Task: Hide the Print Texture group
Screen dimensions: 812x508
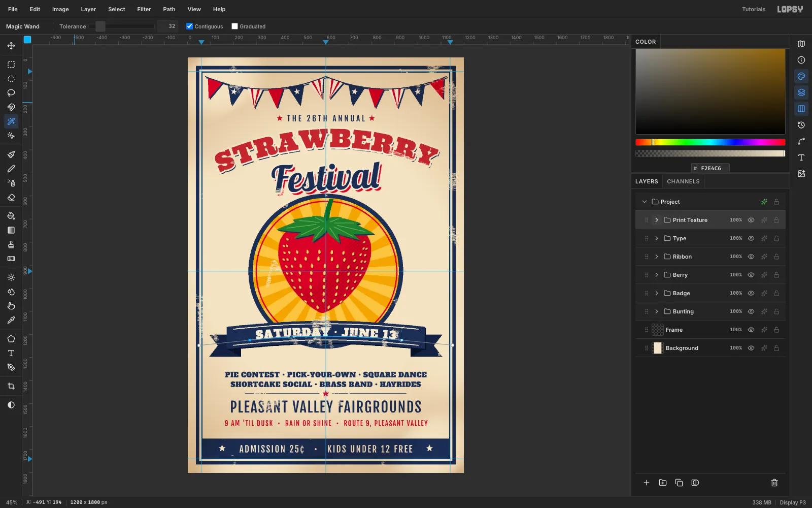Action: coord(751,220)
